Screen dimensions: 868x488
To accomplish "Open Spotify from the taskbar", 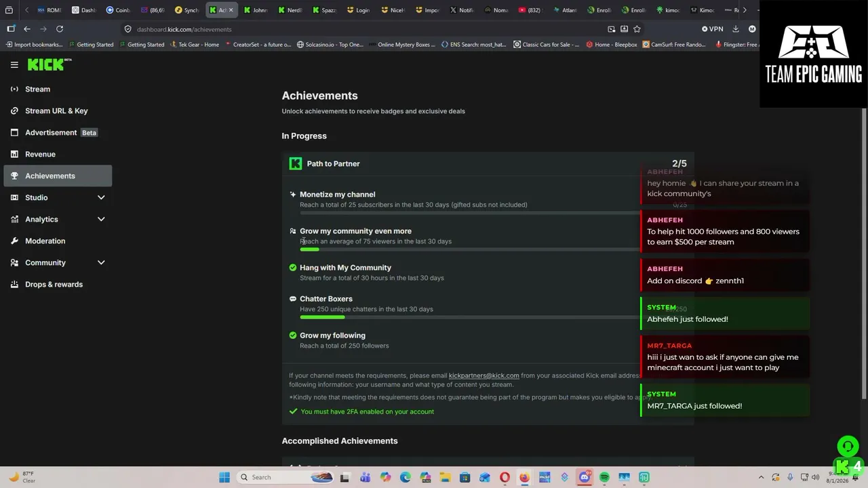I will coord(604,477).
